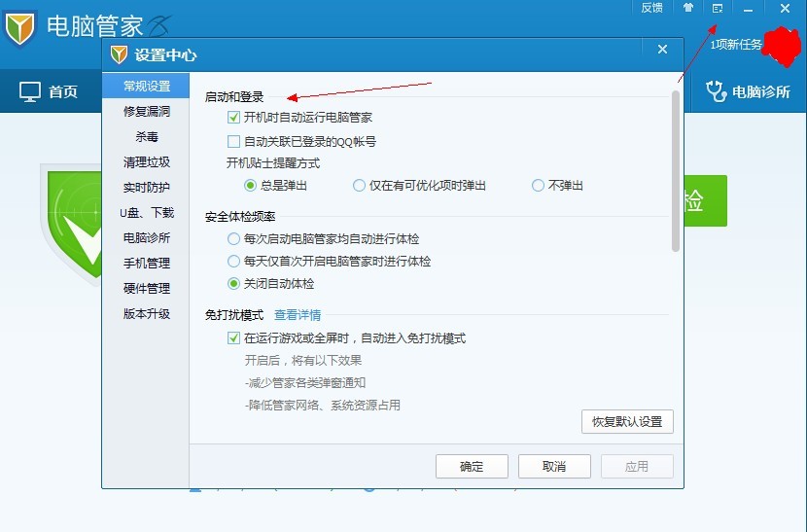Click 恢复默认设置 button

click(627, 422)
